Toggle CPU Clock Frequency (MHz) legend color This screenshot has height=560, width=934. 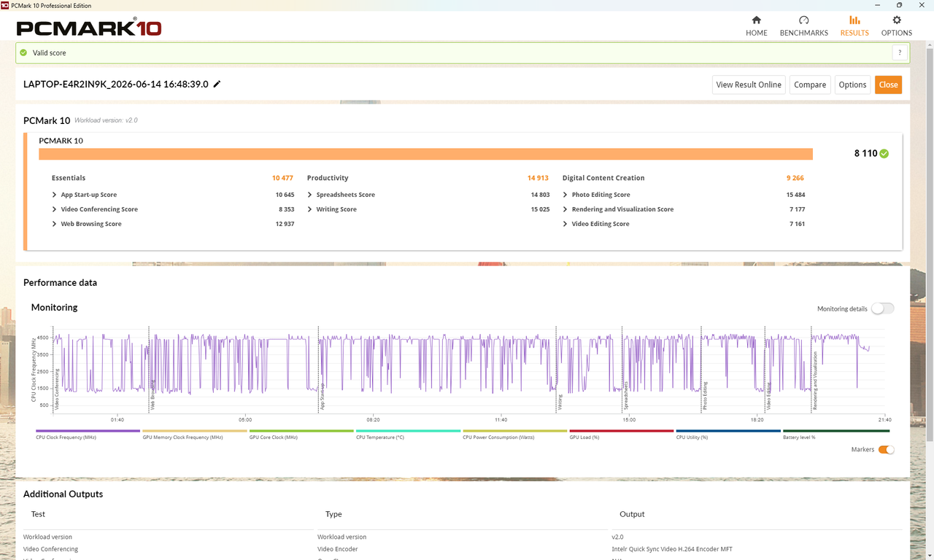tap(88, 431)
